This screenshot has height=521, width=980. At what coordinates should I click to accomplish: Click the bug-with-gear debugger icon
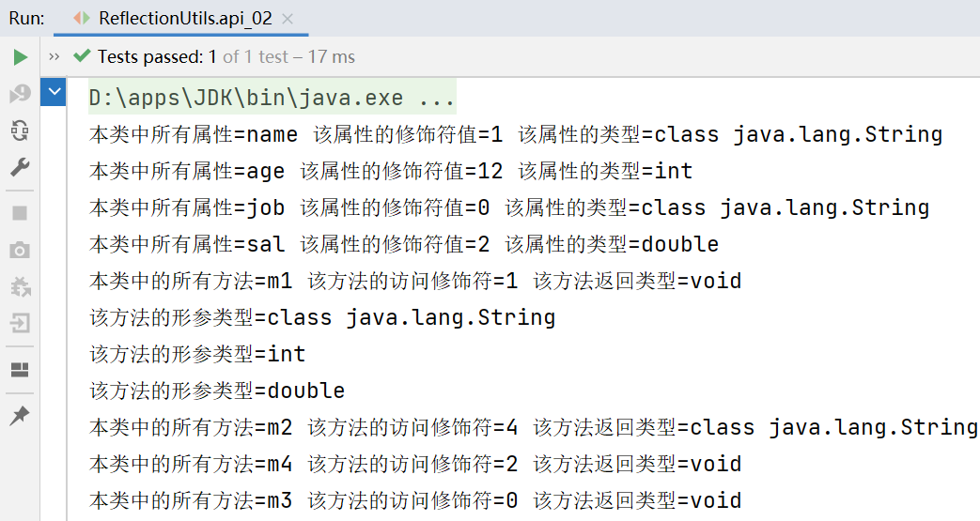(20, 286)
